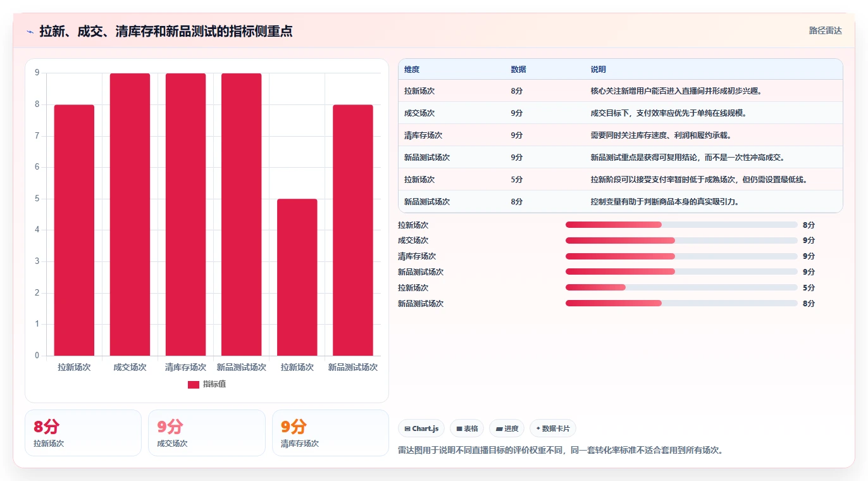The width and height of the screenshot is (868, 481).
Task: Click the shortest bar with value 5
Action: 297,277
